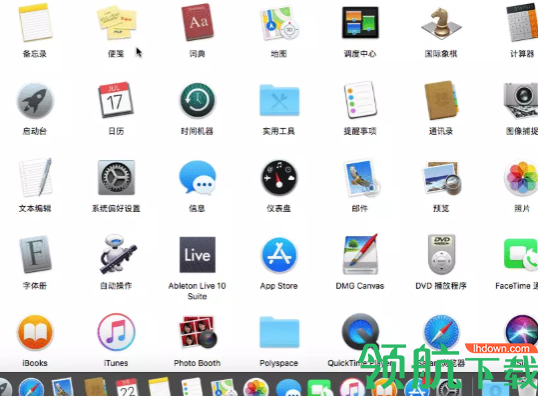The image size is (538, 396).
Task: Open Maps from the Dock
Action: coord(223,387)
